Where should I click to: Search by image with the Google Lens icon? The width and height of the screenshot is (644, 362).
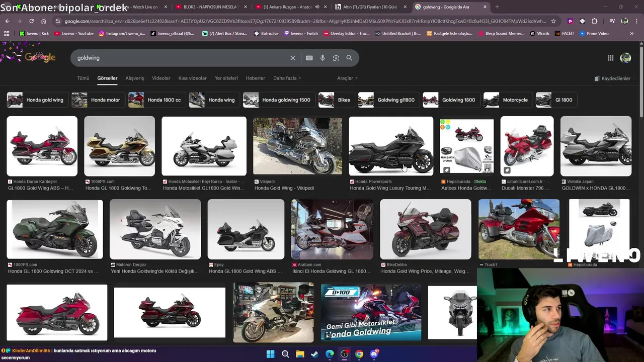point(336,58)
